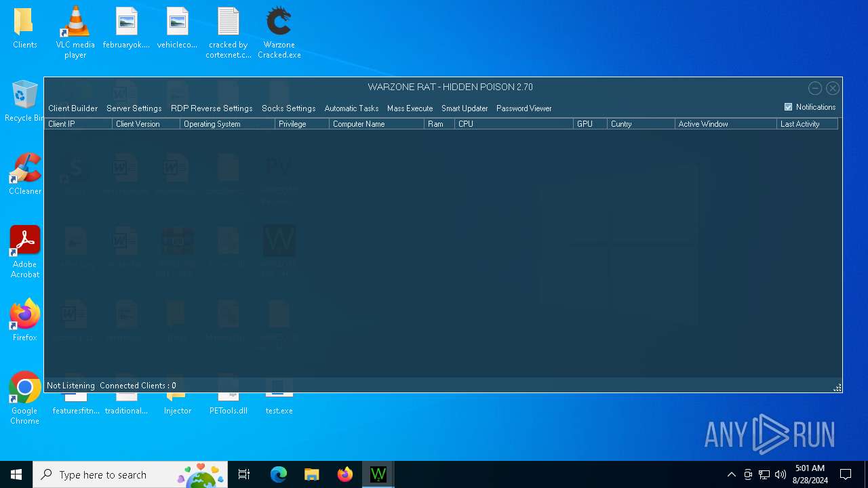This screenshot has width=868, height=488.
Task: Click the taskbar search box
Action: (x=130, y=474)
